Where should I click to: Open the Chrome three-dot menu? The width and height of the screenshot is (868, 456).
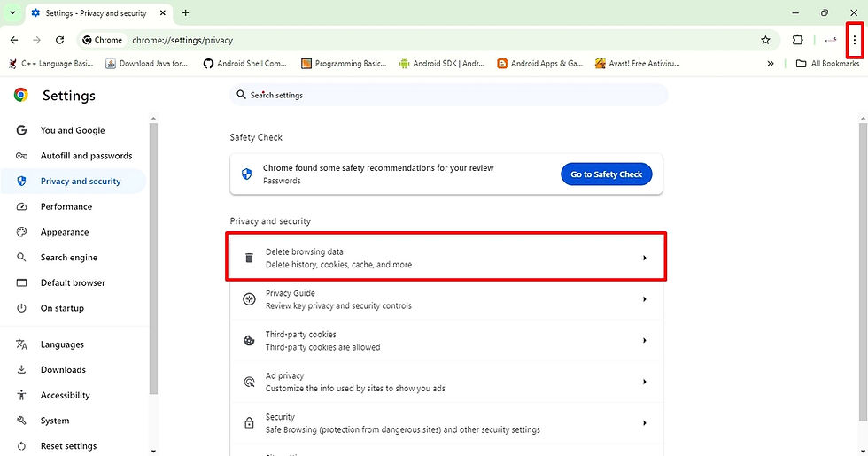point(854,40)
